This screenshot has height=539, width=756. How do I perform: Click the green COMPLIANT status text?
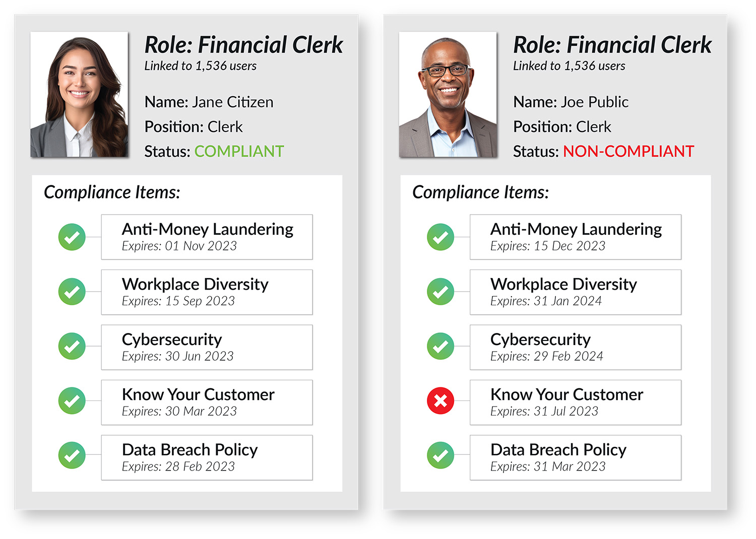click(239, 151)
